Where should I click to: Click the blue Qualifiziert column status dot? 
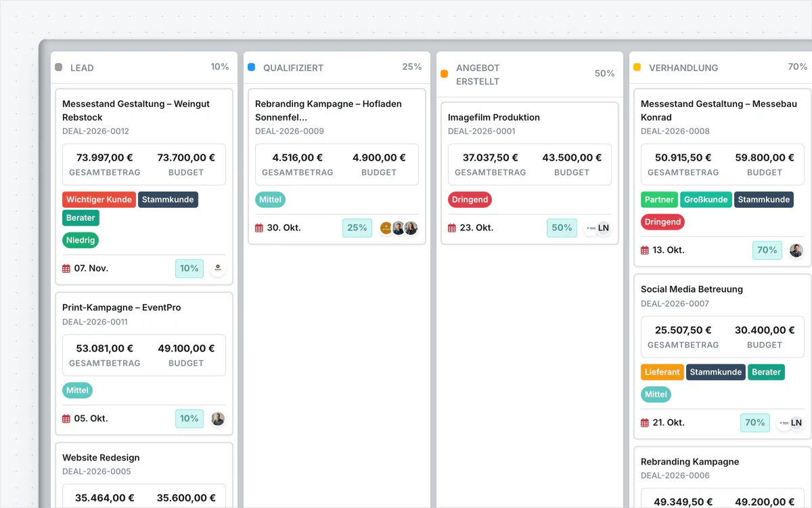251,67
